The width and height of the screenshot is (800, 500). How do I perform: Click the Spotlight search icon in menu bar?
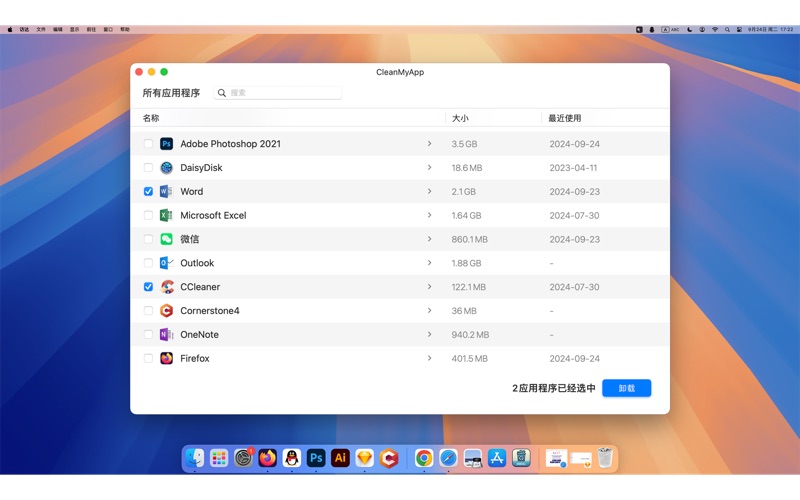(x=727, y=30)
